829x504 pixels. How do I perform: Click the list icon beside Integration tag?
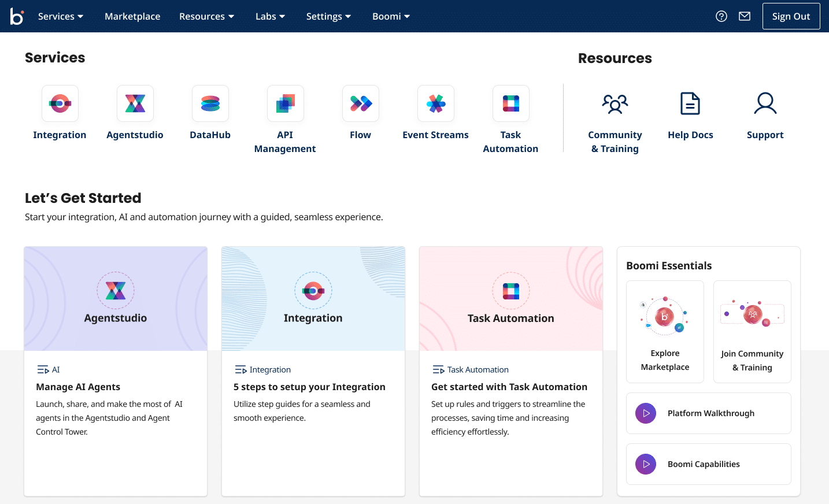coord(240,370)
